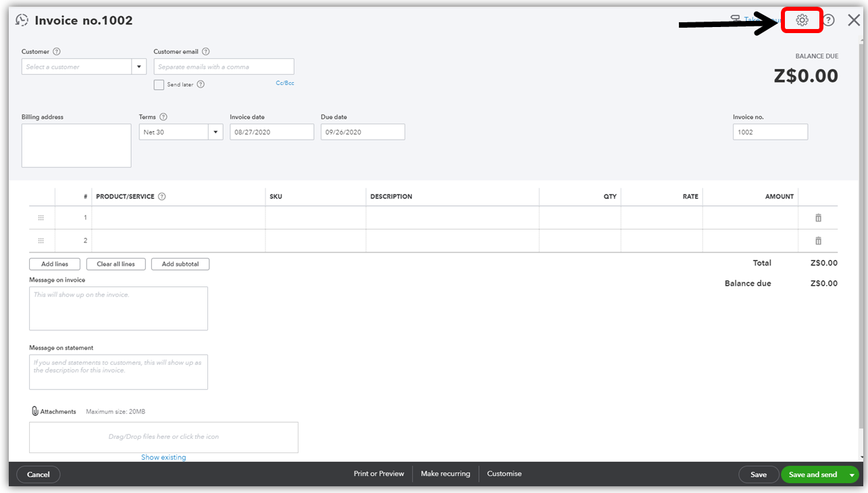This screenshot has width=868, height=493.
Task: Open Customise in footer bar
Action: tap(504, 474)
